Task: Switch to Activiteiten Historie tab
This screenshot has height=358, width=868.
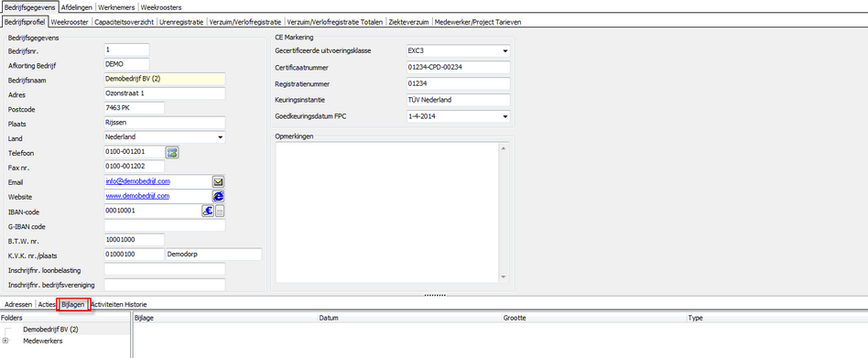Action: (119, 304)
